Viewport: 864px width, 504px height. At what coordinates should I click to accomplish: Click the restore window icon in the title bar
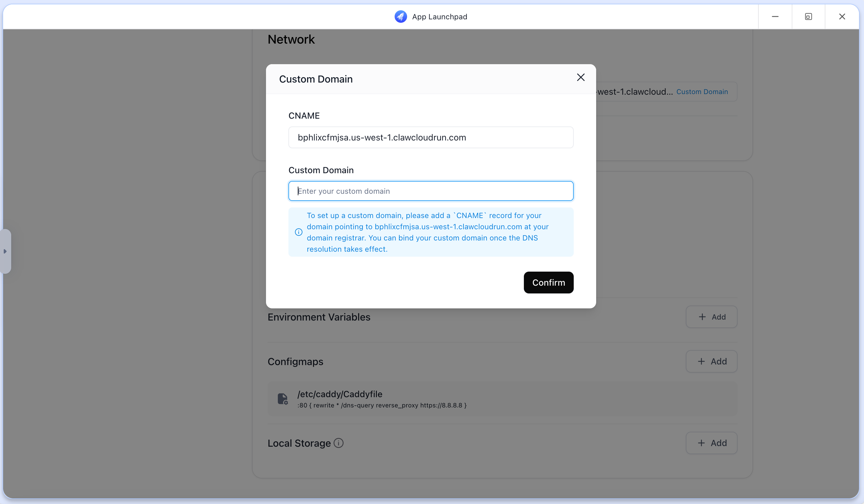pyautogui.click(x=809, y=17)
